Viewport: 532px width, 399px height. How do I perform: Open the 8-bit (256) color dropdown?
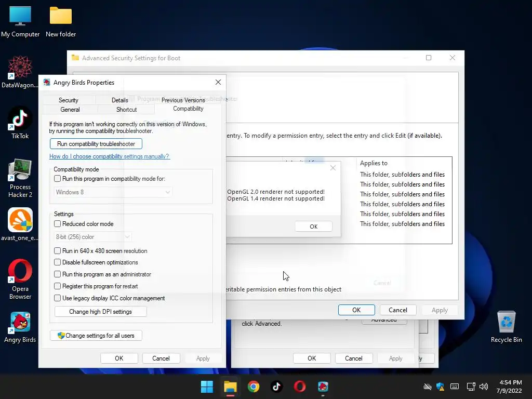point(93,237)
